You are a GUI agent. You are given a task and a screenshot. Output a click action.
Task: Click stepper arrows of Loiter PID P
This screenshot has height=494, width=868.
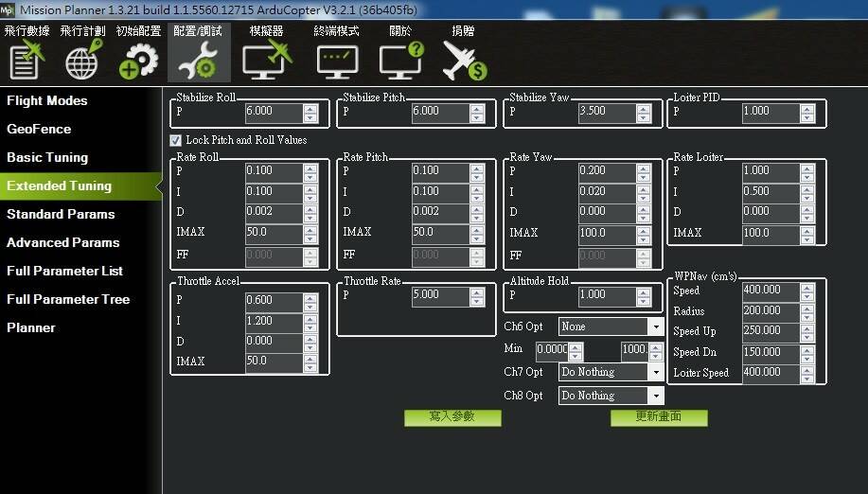[807, 114]
